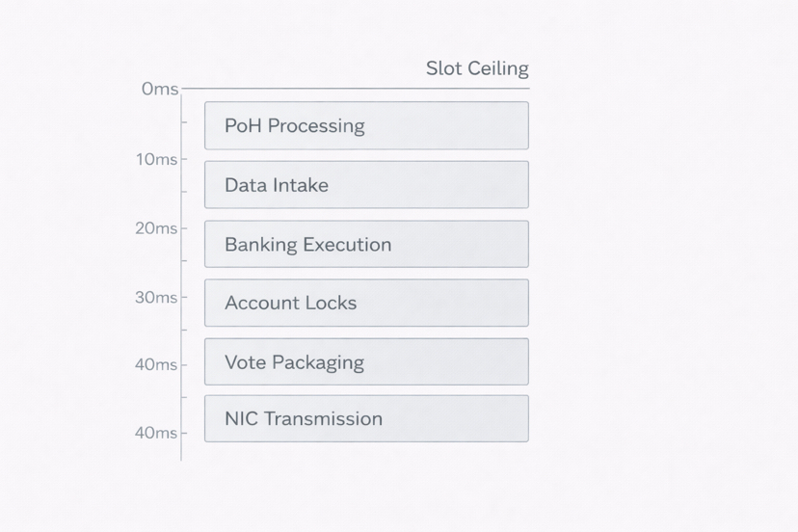Click the PoH Processing block
This screenshot has width=798, height=532.
point(366,125)
